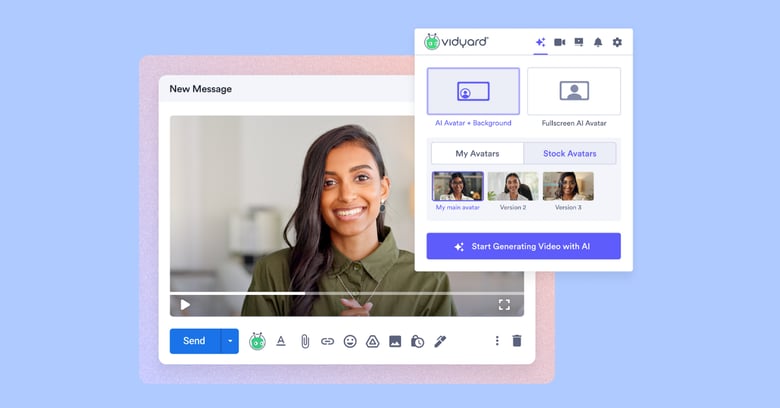Switch to the My Avatars tab
Image resolution: width=780 pixels, height=408 pixels.
tap(477, 153)
